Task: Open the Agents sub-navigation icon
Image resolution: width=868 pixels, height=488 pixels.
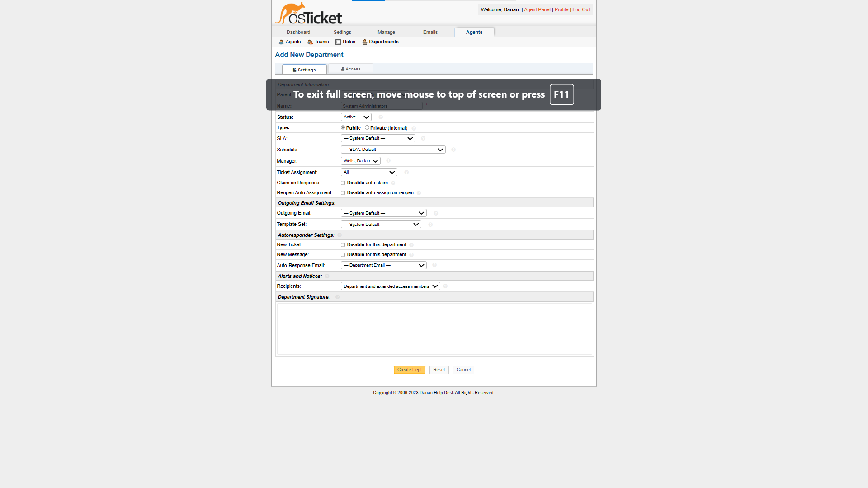Action: point(281,42)
